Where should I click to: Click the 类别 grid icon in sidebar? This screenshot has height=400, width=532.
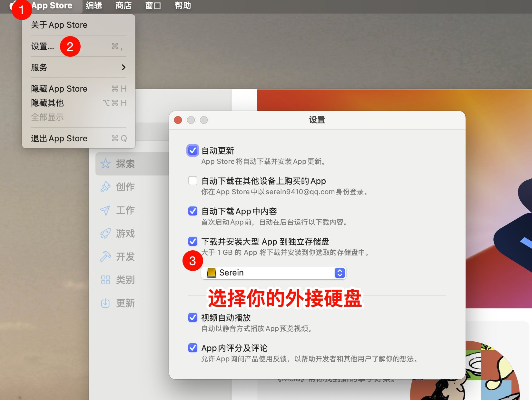[105, 280]
